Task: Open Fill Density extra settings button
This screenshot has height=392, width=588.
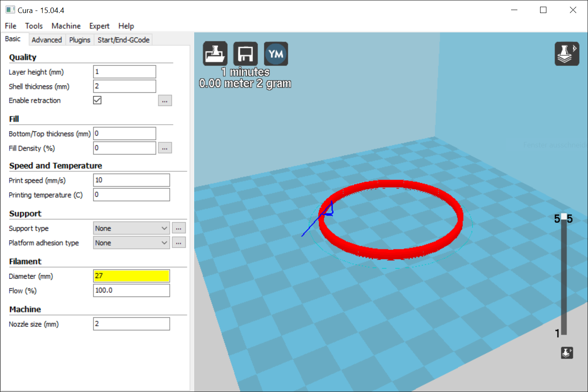Action: click(x=165, y=148)
